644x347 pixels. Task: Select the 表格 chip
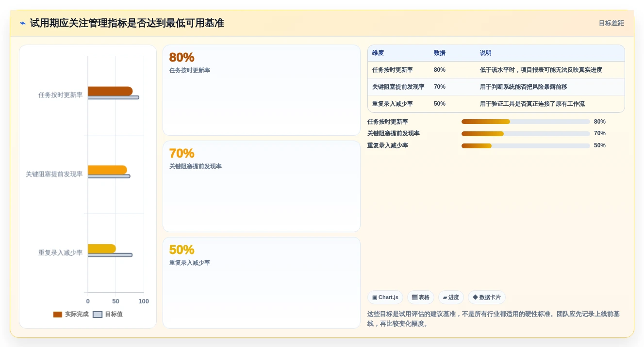[x=421, y=297]
